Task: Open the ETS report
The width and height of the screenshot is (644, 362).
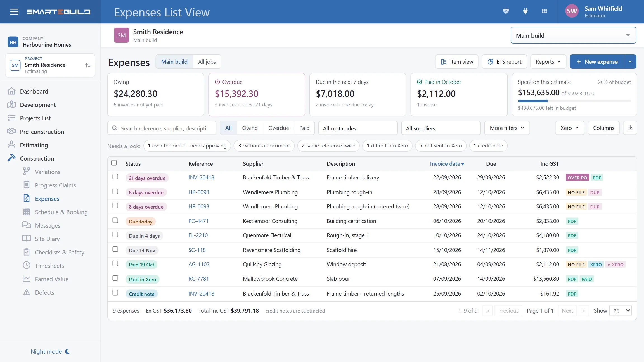Action: point(504,62)
